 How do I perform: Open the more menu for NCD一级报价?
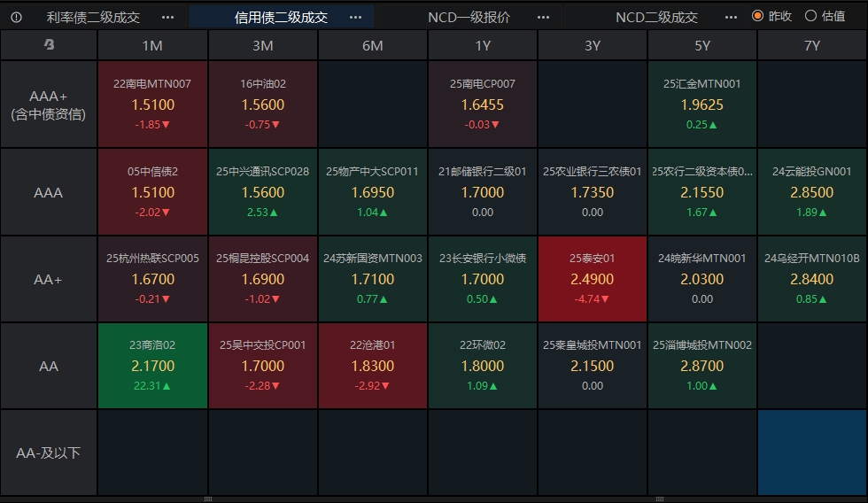click(x=544, y=17)
